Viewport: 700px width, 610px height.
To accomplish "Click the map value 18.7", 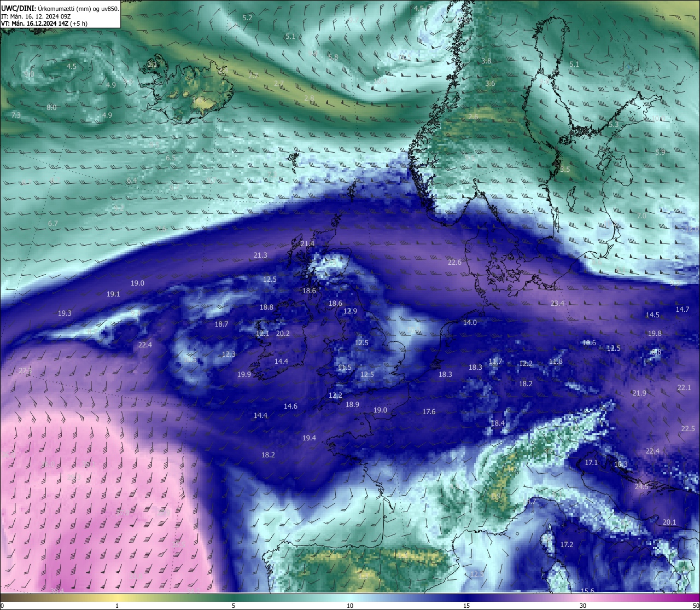I will point(221,324).
